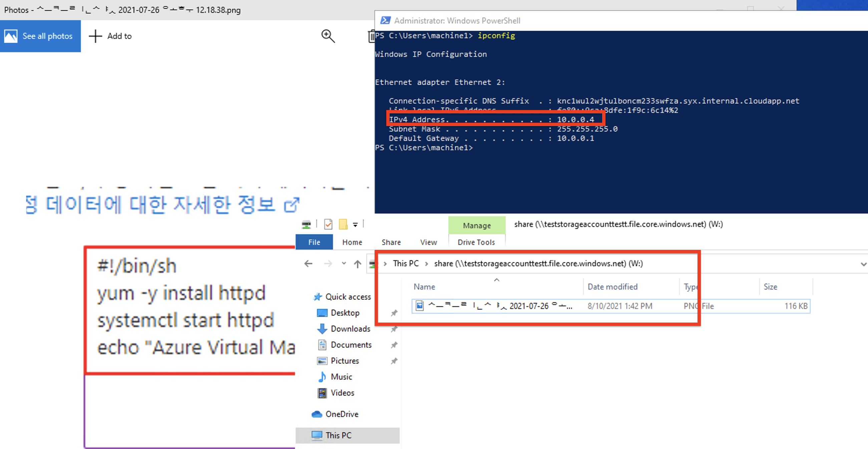Unpin Desktop using its pin icon
This screenshot has height=449, width=868.
(x=394, y=313)
